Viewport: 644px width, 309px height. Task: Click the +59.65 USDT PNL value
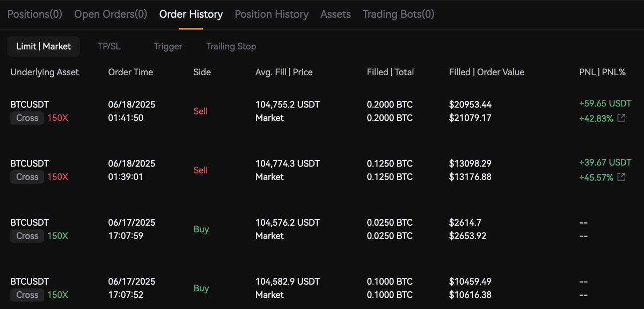coord(605,103)
